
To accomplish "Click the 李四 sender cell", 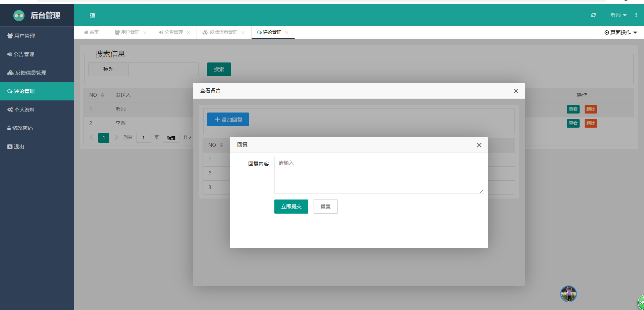I will click(120, 123).
